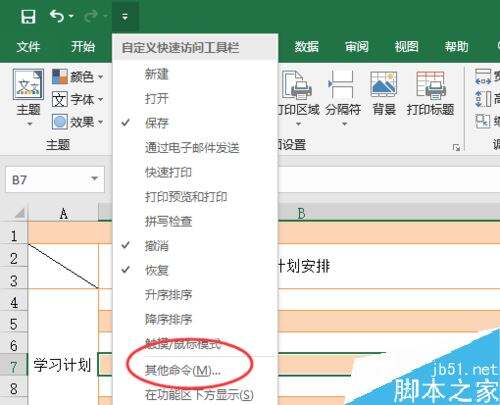
Task: Open the Page Setup dialog launcher
Action: point(456,147)
